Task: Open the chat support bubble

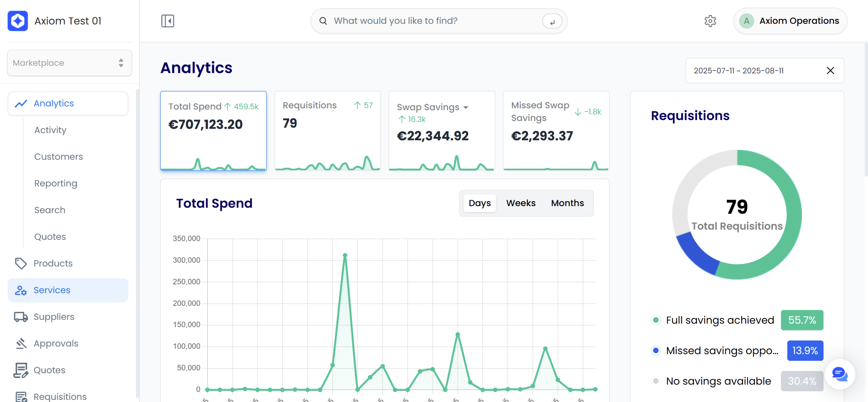Action: [840, 374]
